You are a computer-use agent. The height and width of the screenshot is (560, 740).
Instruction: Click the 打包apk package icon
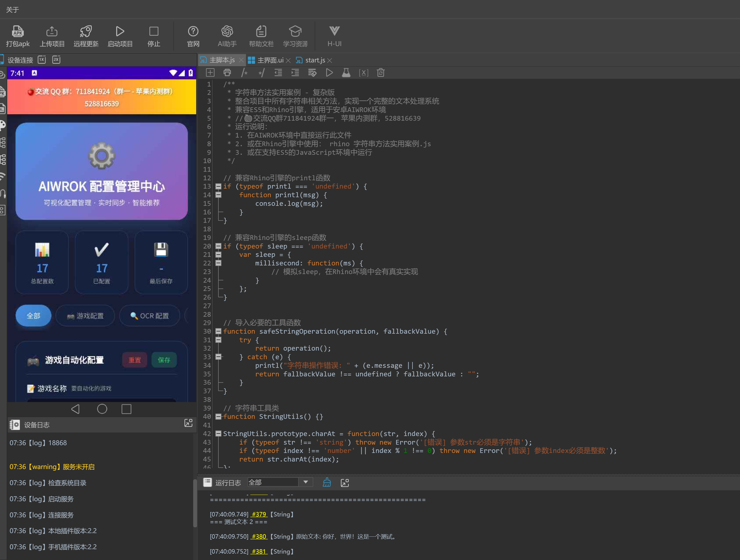(x=18, y=31)
